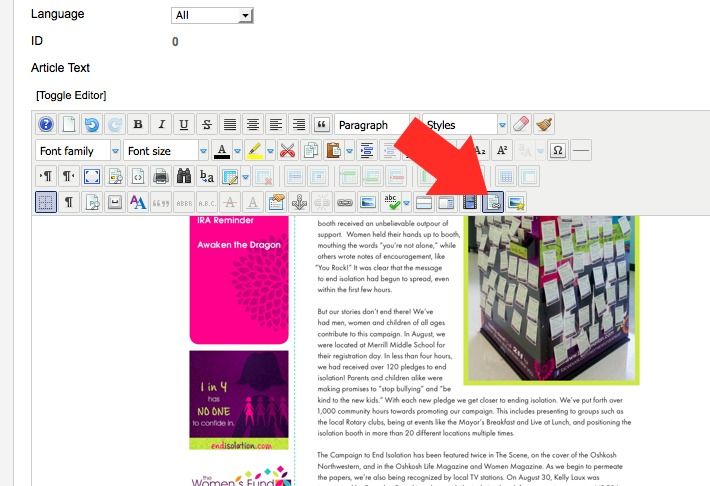Expand the table options arrow
The width and height of the screenshot is (710, 486).
[245, 177]
